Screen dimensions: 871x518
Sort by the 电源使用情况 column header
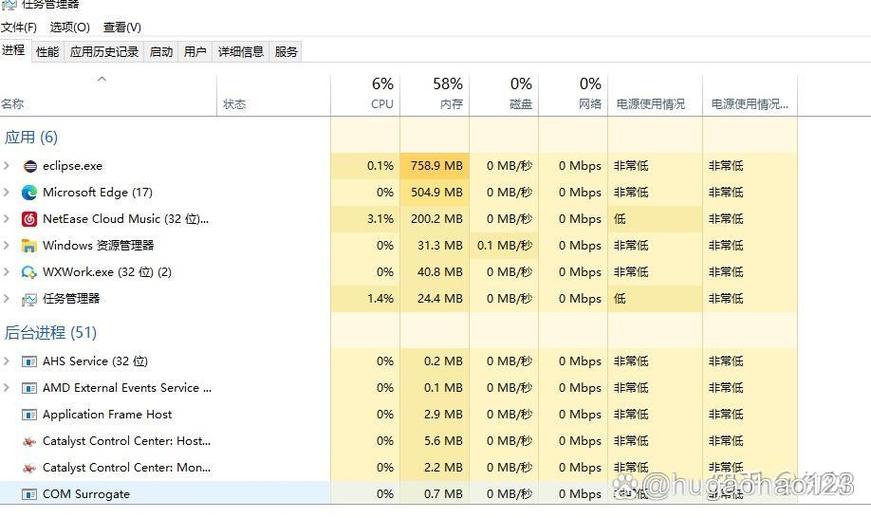pyautogui.click(x=655, y=95)
